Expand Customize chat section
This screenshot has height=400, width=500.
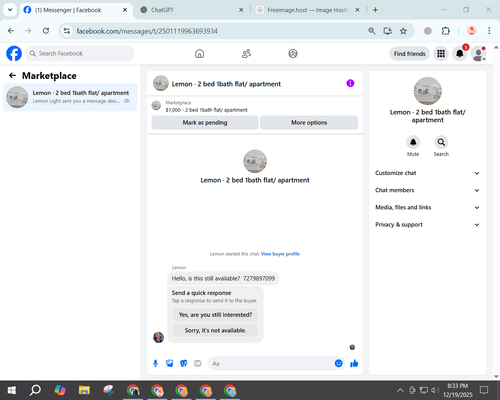[427, 173]
